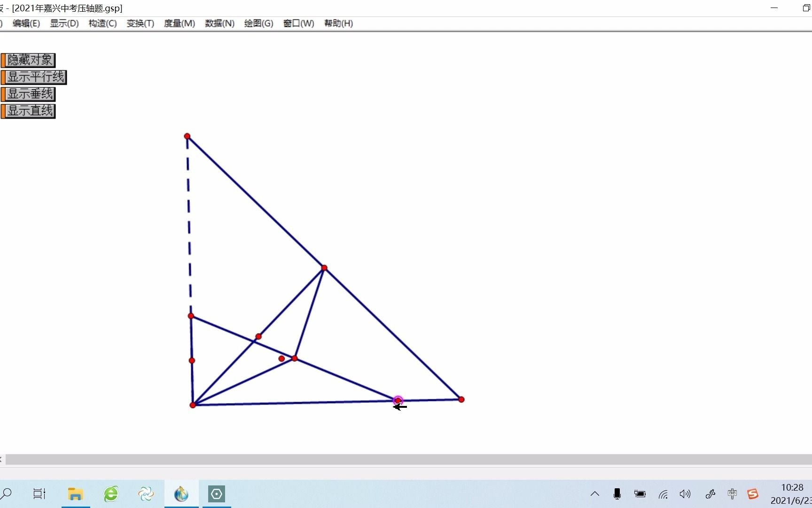
Task: Open the Wi-Fi network tray icon
Action: [x=663, y=494]
